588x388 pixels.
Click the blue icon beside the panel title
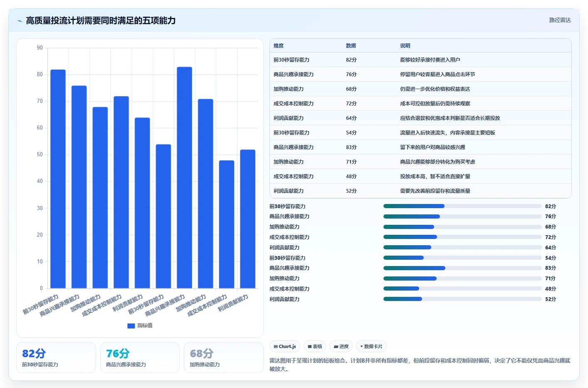tap(20, 21)
